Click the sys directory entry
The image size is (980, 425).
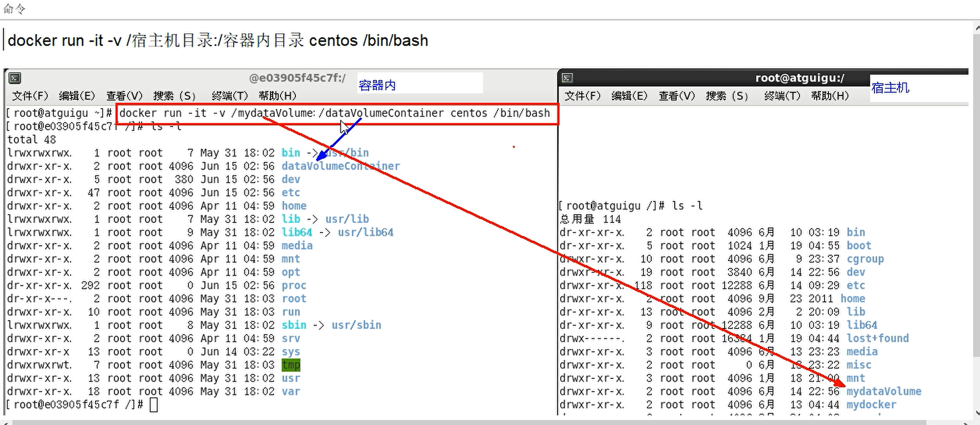pyautogui.click(x=291, y=352)
